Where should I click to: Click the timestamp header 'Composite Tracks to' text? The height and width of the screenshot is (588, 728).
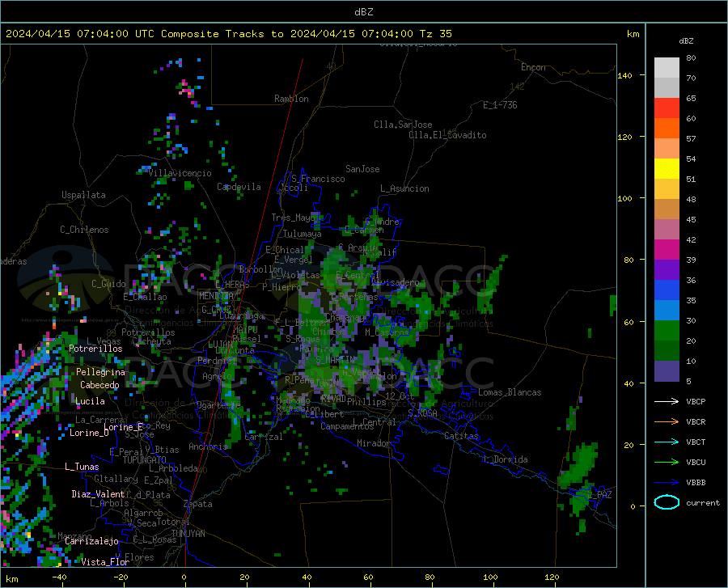point(223,34)
